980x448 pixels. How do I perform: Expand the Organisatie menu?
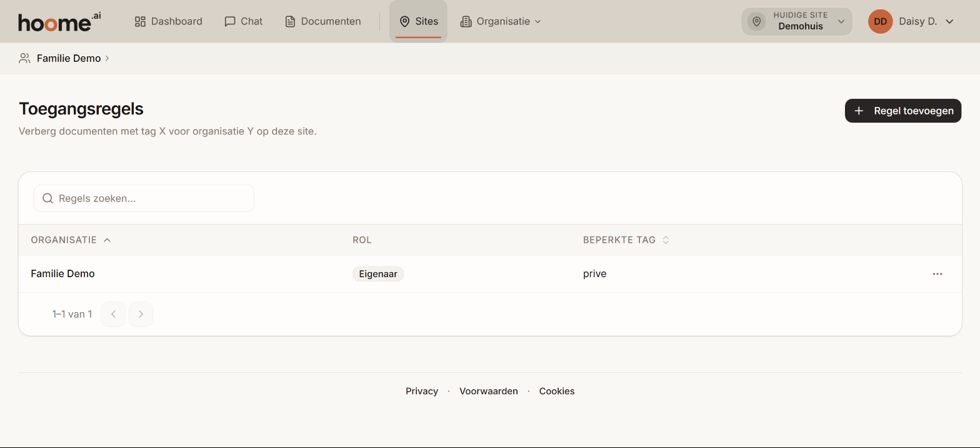[501, 21]
